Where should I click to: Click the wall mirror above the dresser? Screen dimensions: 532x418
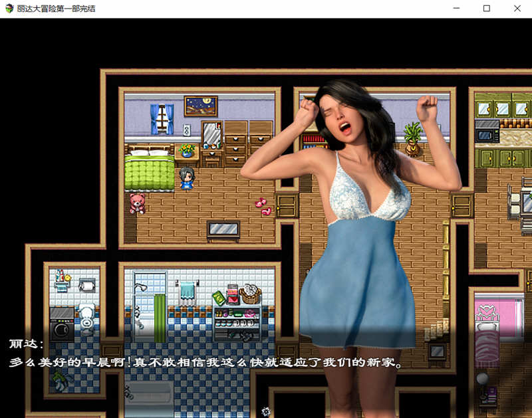[213, 133]
